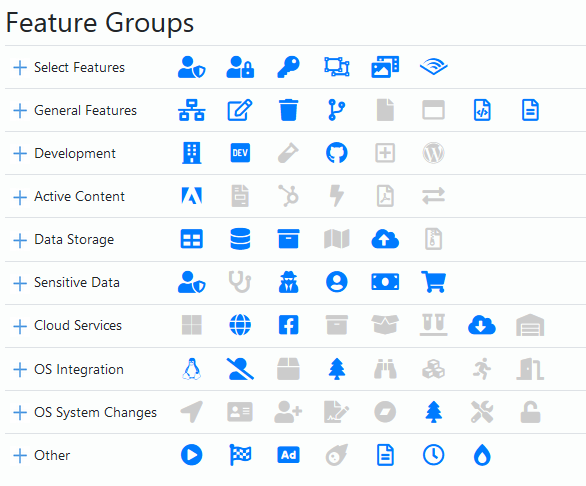The image size is (586, 486).
Task: Click the Facebook icon in Cloud Services
Action: point(289,325)
